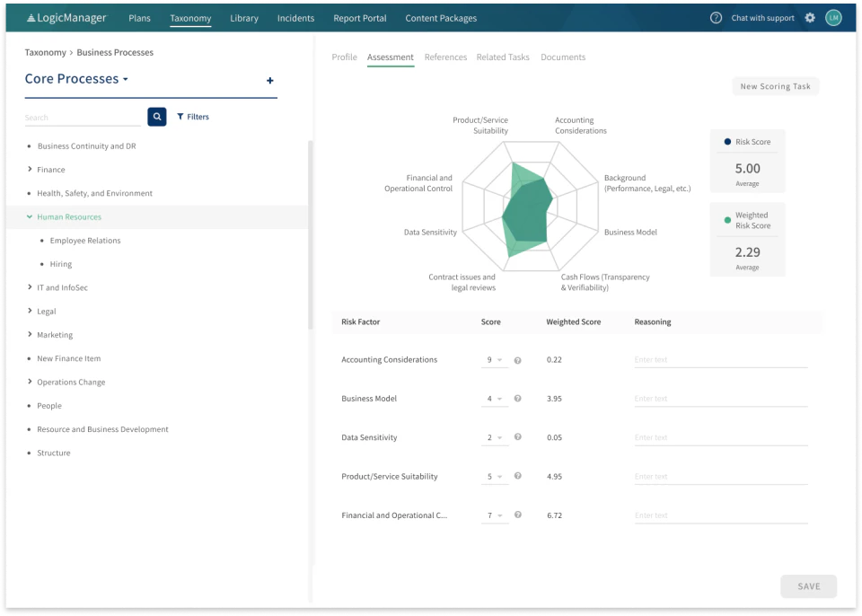Image resolution: width=862 pixels, height=616 pixels.
Task: Open the settings gear icon
Action: pos(809,17)
